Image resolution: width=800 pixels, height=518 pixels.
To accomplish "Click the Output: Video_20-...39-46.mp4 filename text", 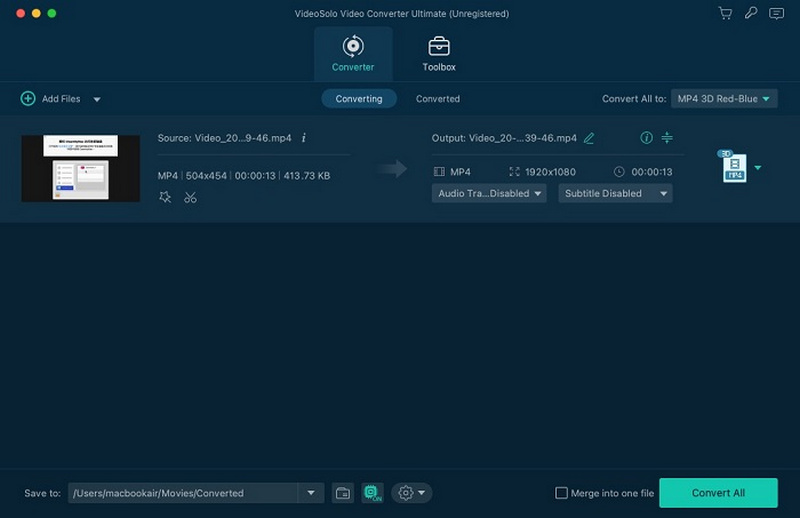I will (504, 138).
